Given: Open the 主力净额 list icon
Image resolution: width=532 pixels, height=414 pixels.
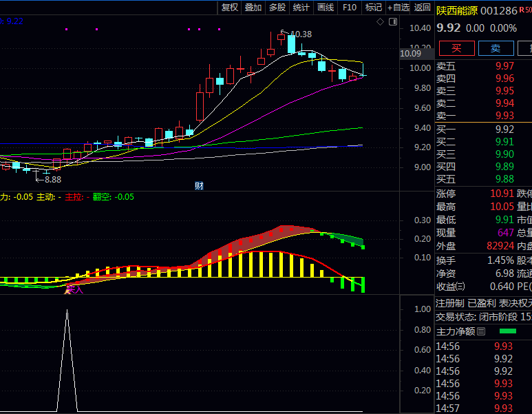Looking at the screenshot, I should (482, 331).
